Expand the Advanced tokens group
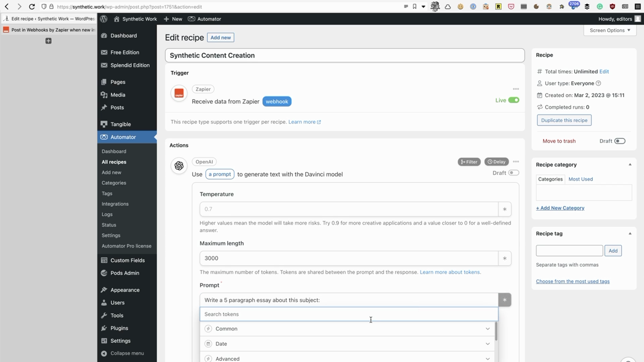The width and height of the screenshot is (644, 362). click(347, 358)
